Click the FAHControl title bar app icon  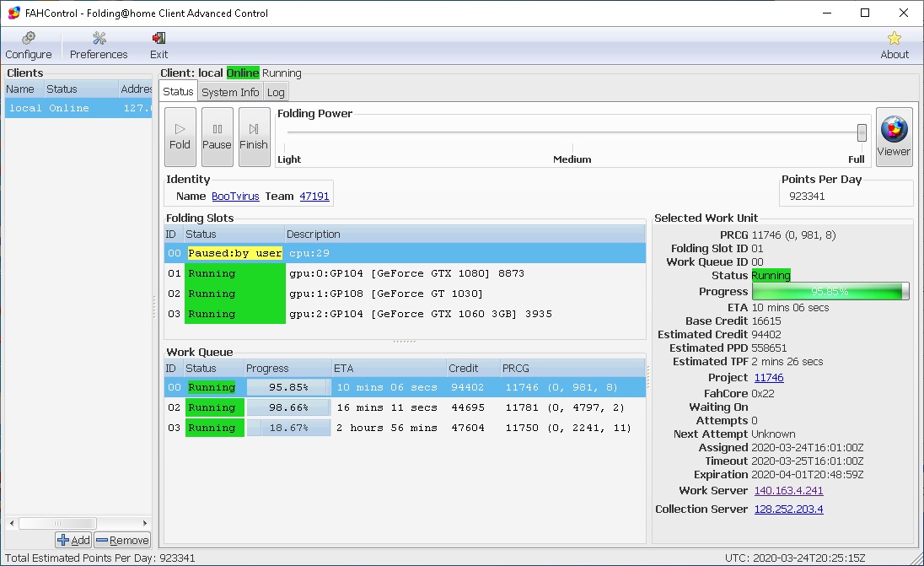13,13
